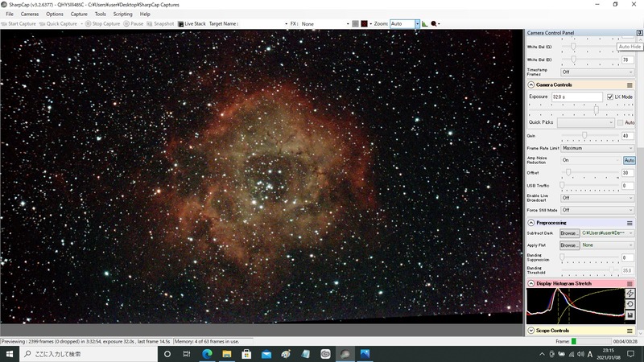Adjust the White Bal (B) slider
Image resolution: width=644 pixels, height=362 pixels.
coord(574,60)
